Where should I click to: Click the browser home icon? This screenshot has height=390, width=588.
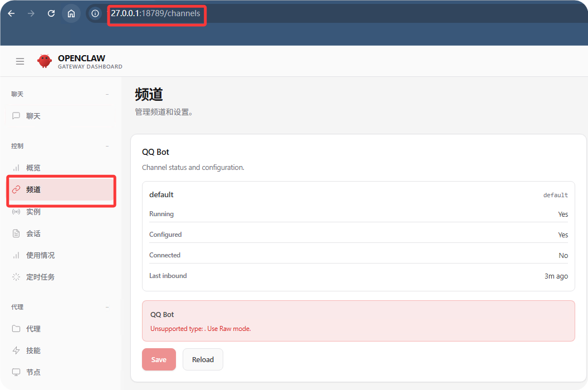pos(71,13)
